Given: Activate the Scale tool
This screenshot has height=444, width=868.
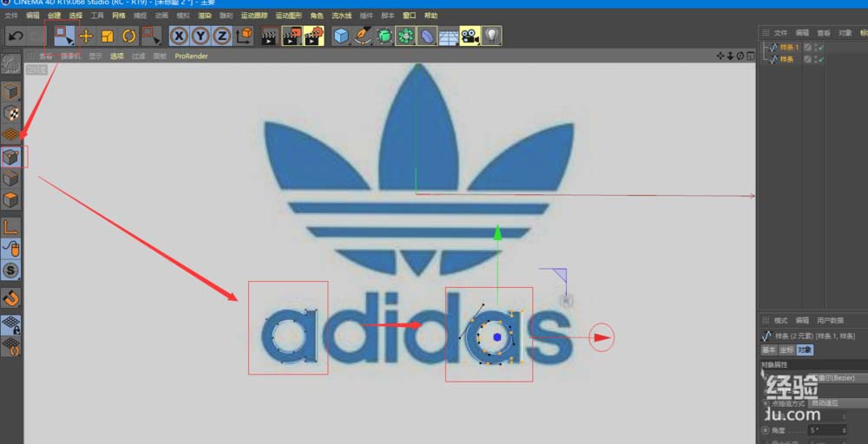Looking at the screenshot, I should (x=108, y=36).
